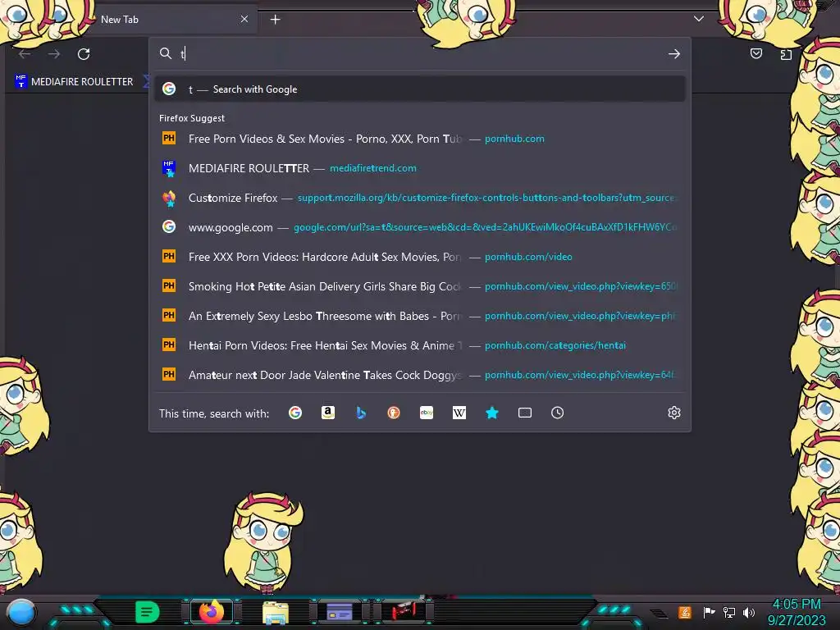Click the magnifier icon in the address bar
The height and width of the screenshot is (630, 840).
coord(166,53)
